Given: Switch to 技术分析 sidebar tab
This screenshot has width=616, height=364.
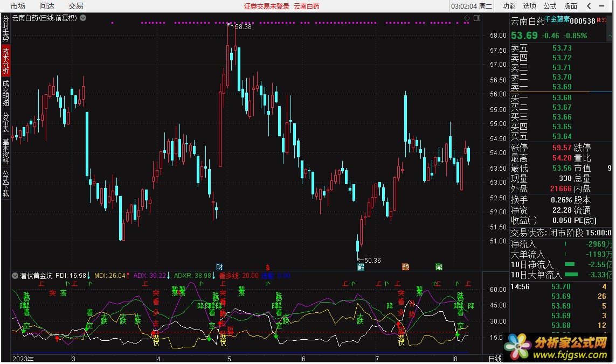Looking at the screenshot, I should (5, 60).
